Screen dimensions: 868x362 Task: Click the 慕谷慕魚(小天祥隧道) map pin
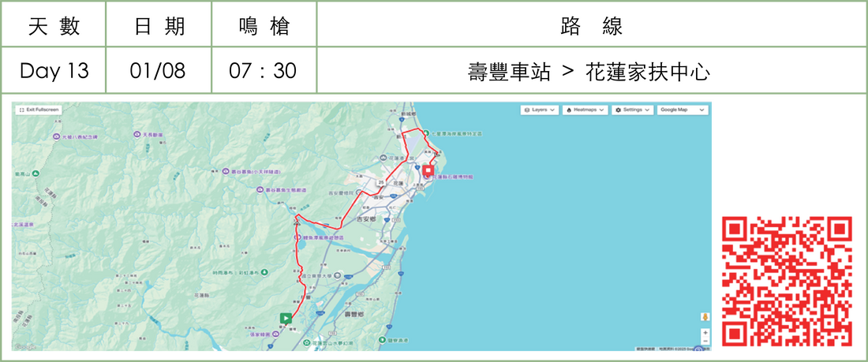pos(226,172)
